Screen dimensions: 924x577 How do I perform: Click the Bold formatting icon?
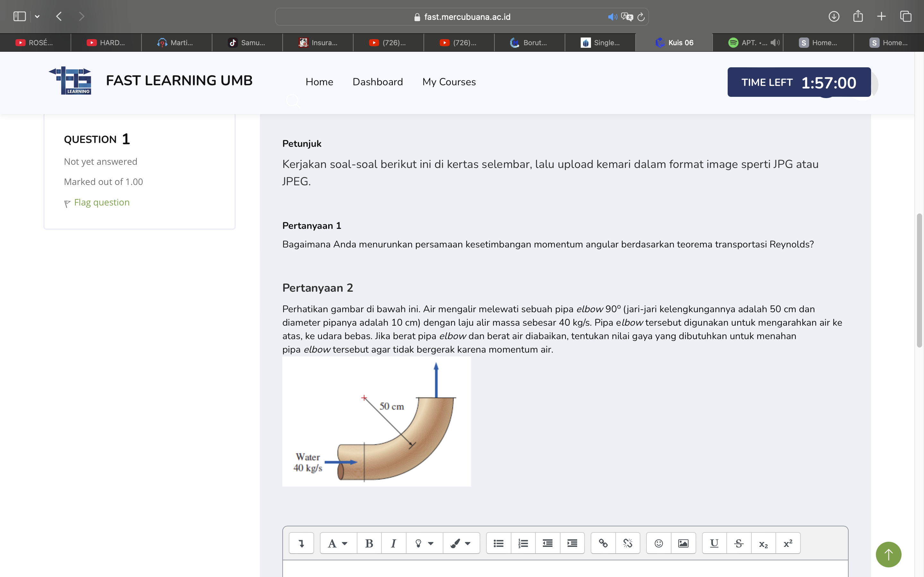tap(369, 544)
